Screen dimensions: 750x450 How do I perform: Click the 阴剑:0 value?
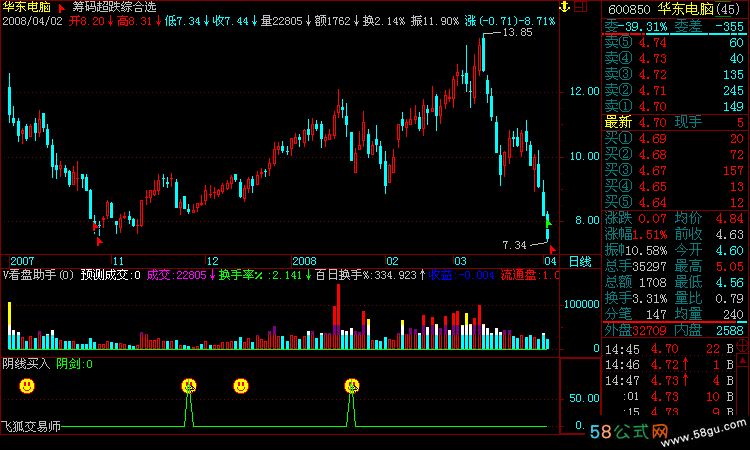coord(75,364)
